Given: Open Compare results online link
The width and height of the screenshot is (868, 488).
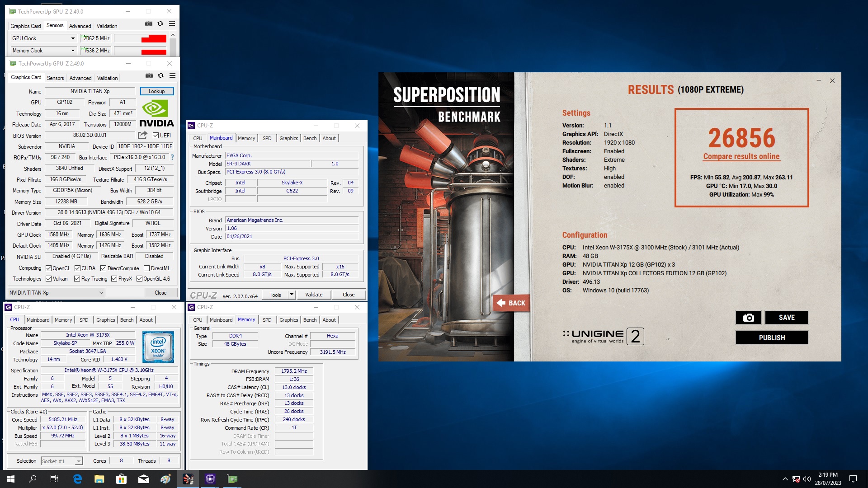Looking at the screenshot, I should [741, 156].
